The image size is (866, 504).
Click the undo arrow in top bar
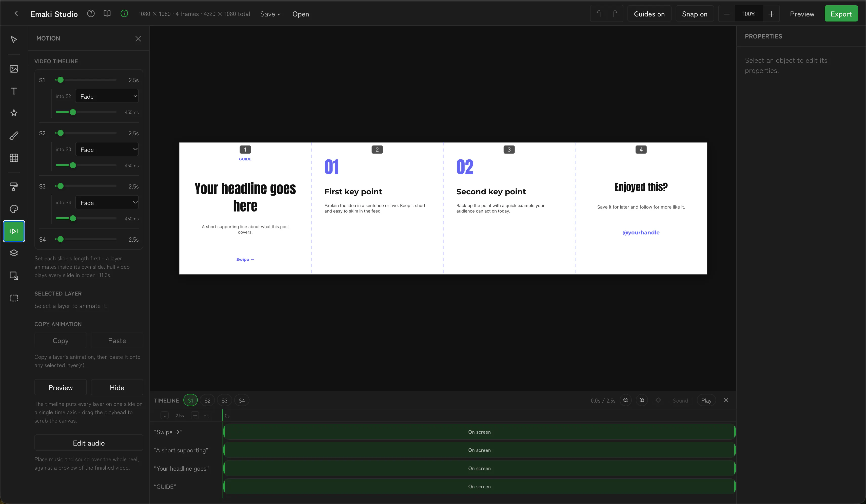coord(599,14)
